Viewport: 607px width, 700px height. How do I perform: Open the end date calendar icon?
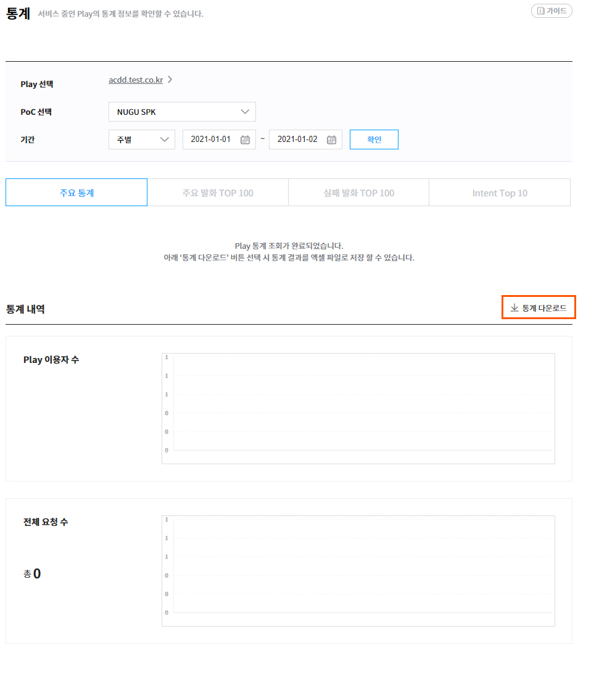[331, 140]
